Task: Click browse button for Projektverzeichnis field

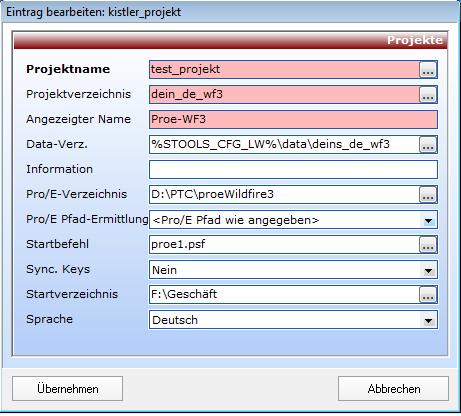Action: (x=428, y=95)
